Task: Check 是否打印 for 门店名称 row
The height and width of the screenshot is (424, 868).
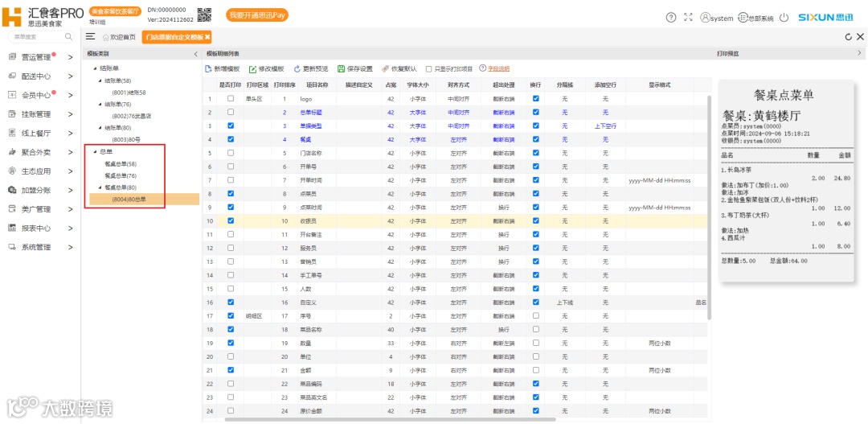Action: (231, 153)
